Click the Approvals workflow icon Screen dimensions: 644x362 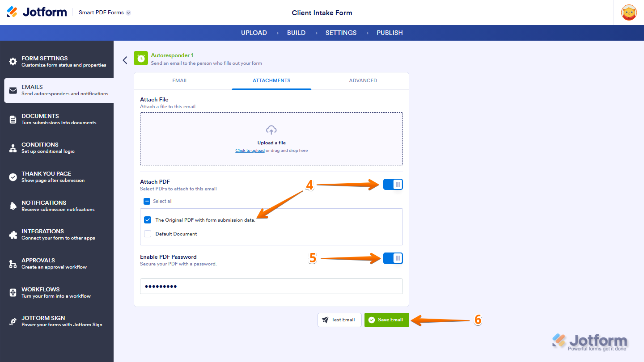(x=13, y=264)
